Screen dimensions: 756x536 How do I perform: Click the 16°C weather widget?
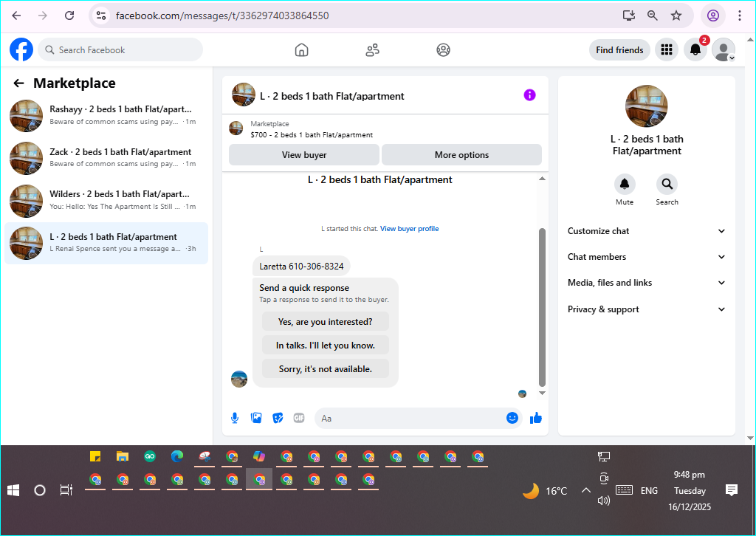point(546,491)
